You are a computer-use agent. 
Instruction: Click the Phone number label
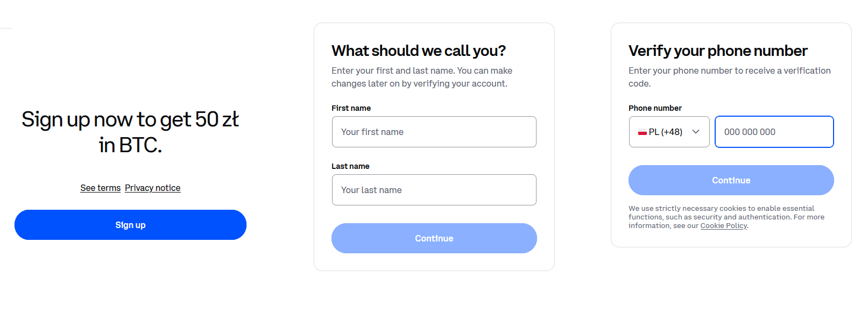655,108
